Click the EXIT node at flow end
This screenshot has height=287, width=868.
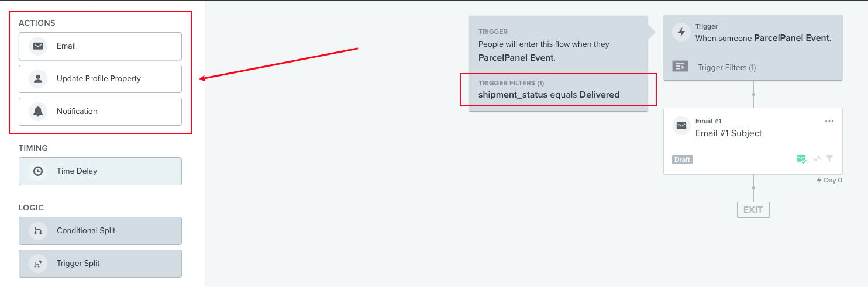[x=753, y=210]
